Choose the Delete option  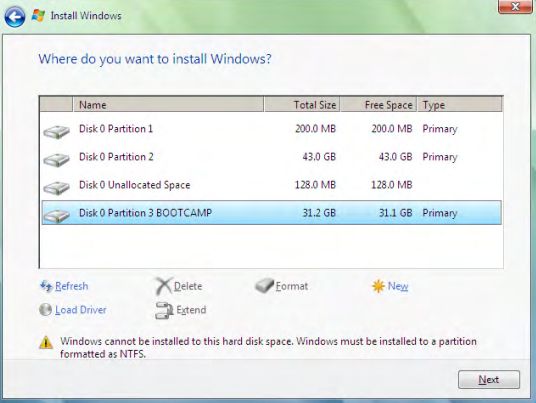coord(188,286)
